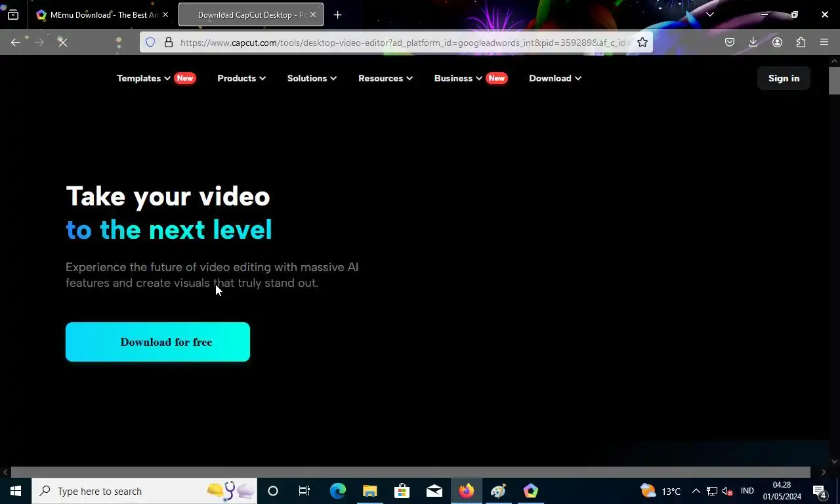Open Microsoft Store from taskbar
The width and height of the screenshot is (840, 504).
(x=402, y=491)
